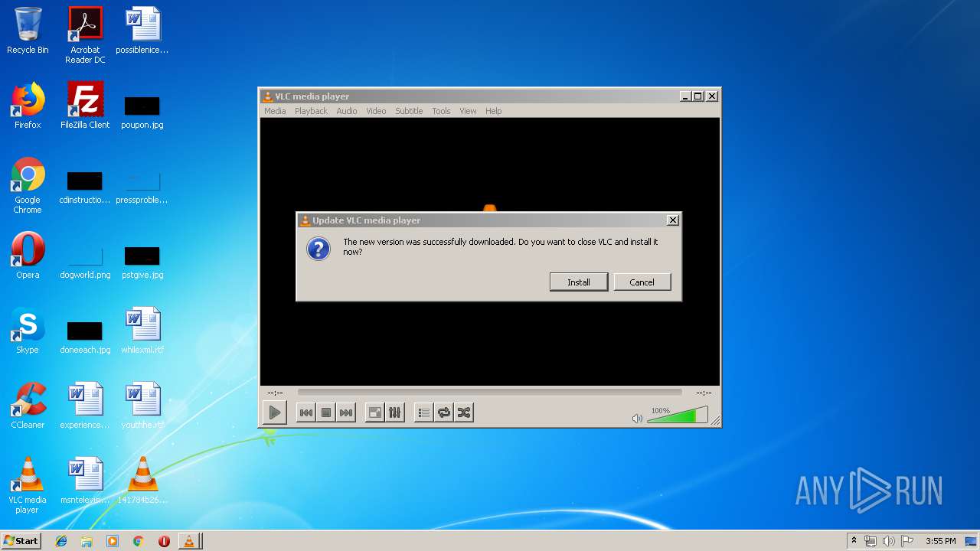Viewport: 980px width, 551px height.
Task: Toggle the shuffle random button
Action: tap(463, 412)
